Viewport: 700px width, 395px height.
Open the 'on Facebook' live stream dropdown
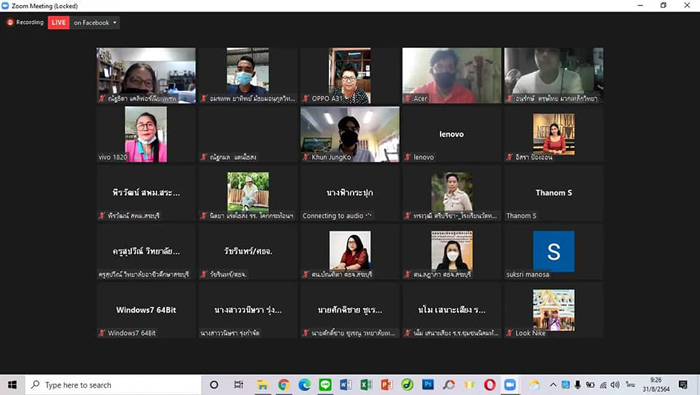(95, 22)
